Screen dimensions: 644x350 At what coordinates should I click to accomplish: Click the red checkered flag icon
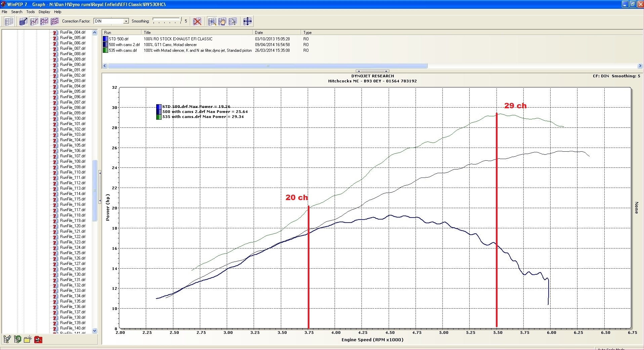38,339
